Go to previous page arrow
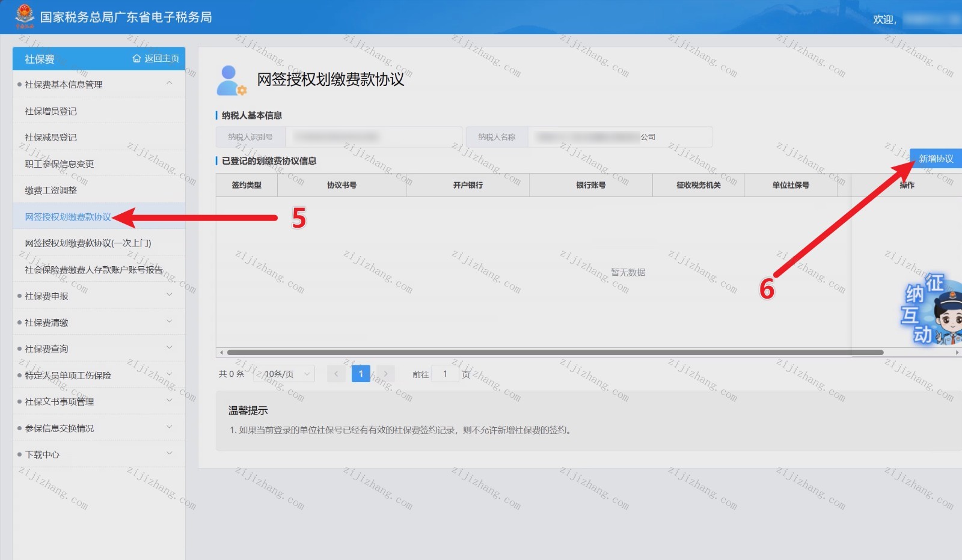The height and width of the screenshot is (560, 962). (337, 374)
